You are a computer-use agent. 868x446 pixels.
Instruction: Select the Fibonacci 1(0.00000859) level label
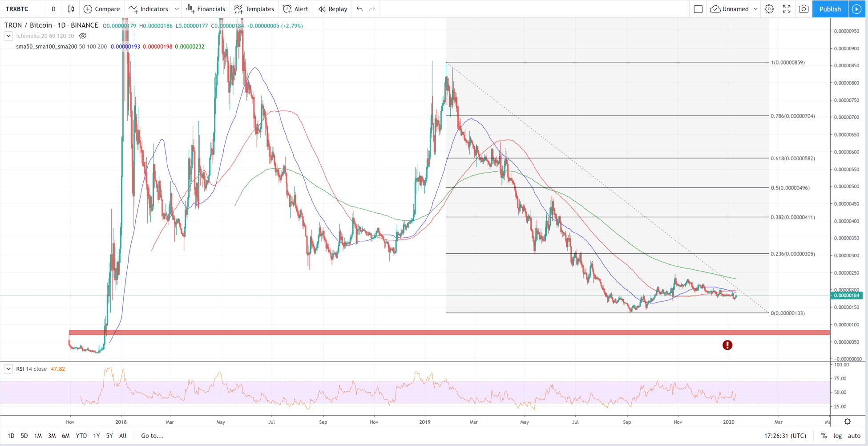point(787,63)
